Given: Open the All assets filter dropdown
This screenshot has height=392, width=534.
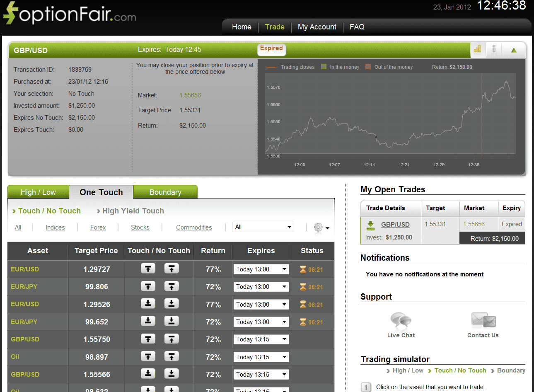Looking at the screenshot, I should [263, 227].
